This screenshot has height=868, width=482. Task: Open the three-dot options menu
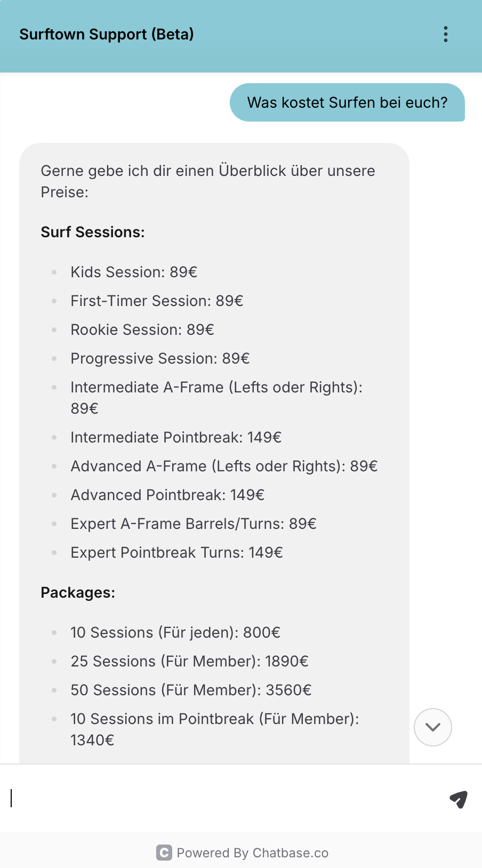(x=446, y=34)
